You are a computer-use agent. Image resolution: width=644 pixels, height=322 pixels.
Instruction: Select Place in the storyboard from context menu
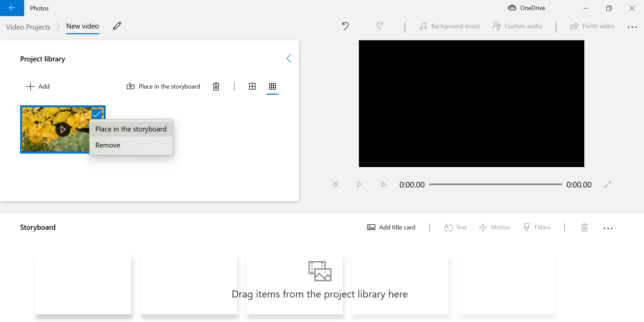coord(131,129)
